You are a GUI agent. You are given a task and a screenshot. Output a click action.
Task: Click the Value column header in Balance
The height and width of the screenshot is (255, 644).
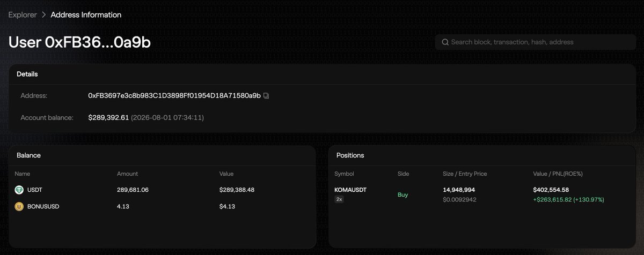click(x=226, y=174)
